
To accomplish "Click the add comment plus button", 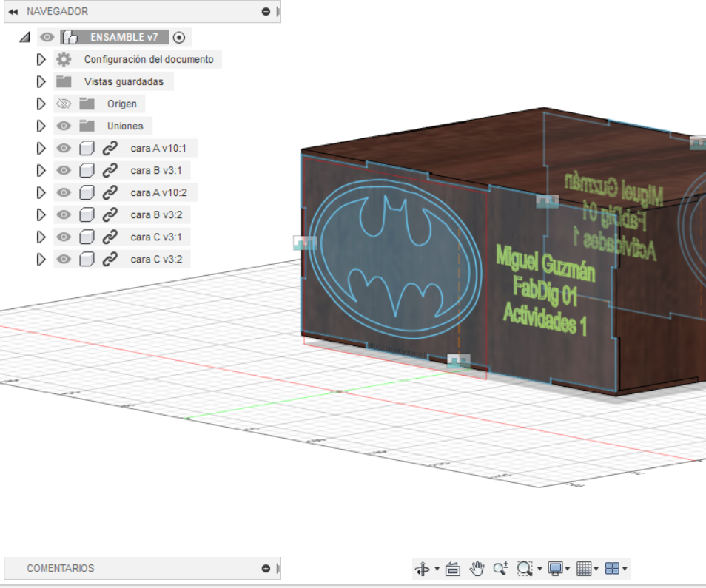I will click(x=264, y=568).
